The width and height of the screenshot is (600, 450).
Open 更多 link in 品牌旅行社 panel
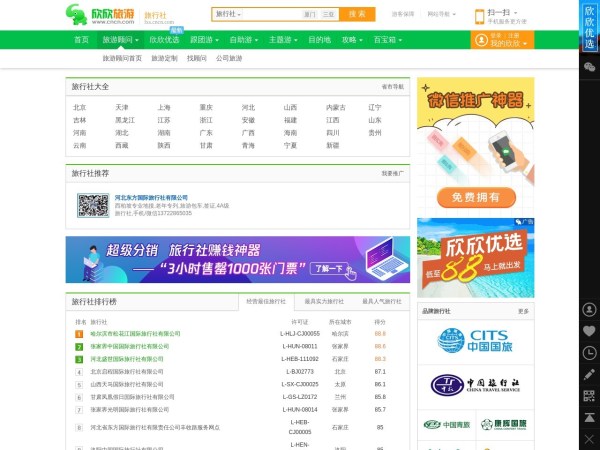click(x=523, y=311)
